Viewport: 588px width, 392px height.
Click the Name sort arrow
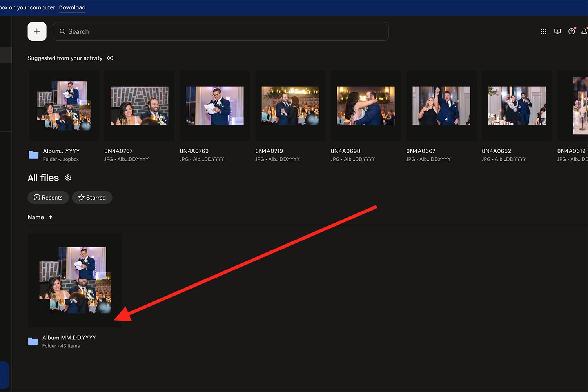pos(50,217)
